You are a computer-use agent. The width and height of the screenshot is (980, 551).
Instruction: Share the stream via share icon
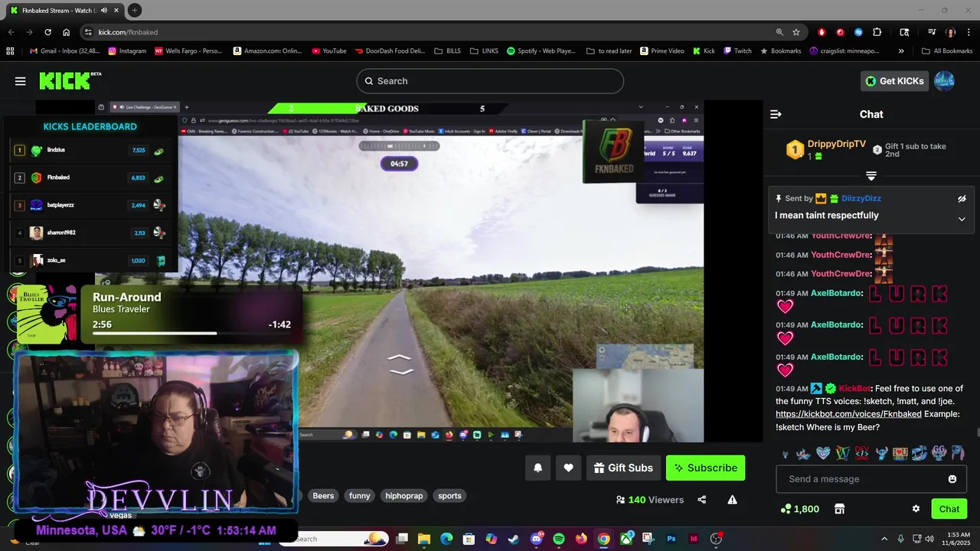[x=702, y=500]
